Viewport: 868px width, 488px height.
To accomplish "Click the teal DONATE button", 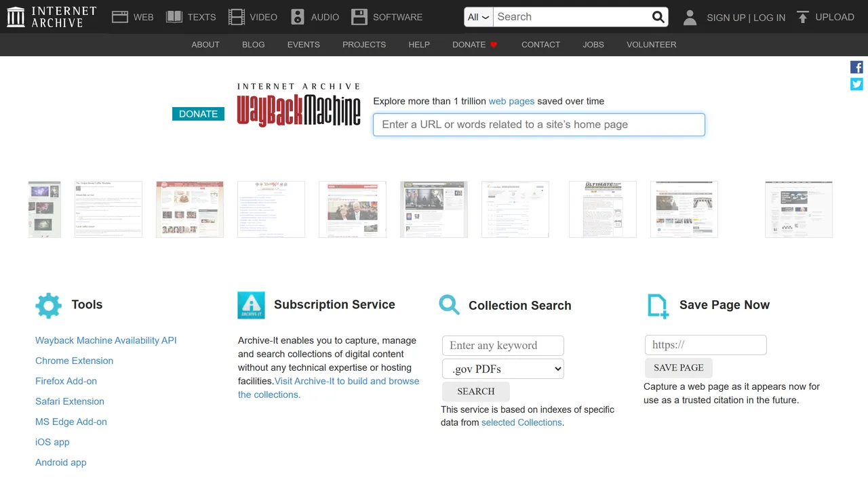I will click(x=198, y=114).
